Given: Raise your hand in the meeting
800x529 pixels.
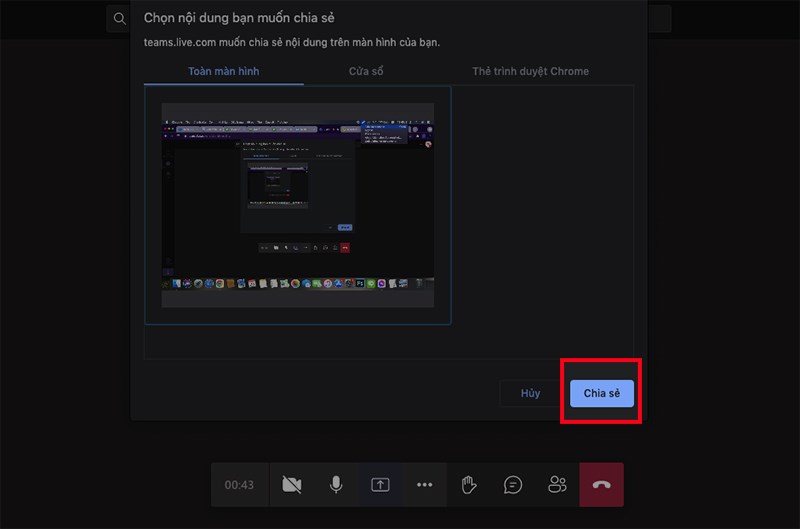Looking at the screenshot, I should coord(468,485).
